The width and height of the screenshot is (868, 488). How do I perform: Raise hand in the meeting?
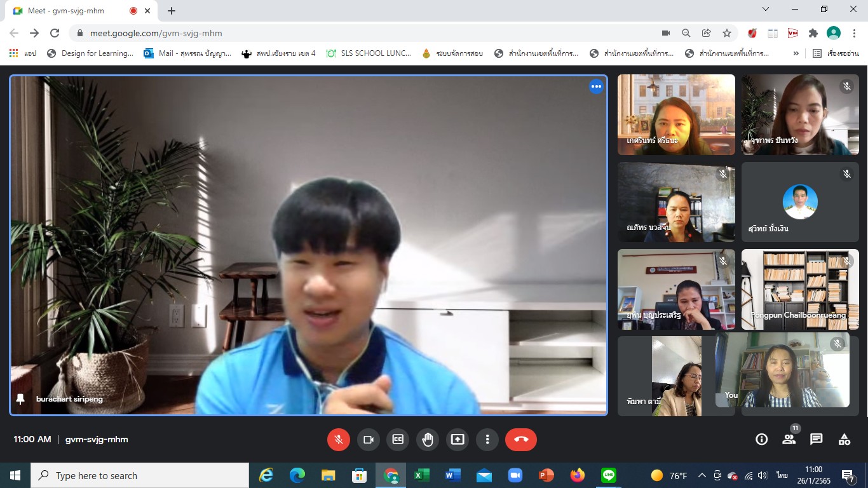click(x=428, y=439)
